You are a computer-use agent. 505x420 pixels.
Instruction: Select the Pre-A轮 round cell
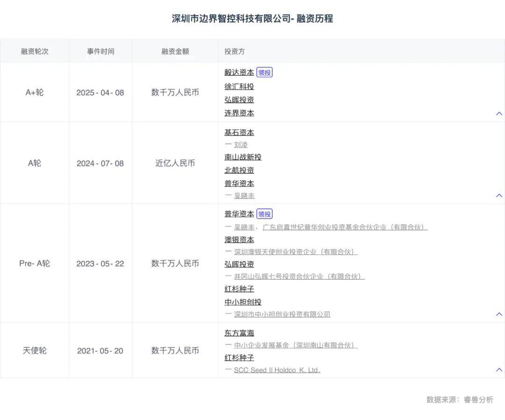pyautogui.click(x=35, y=263)
